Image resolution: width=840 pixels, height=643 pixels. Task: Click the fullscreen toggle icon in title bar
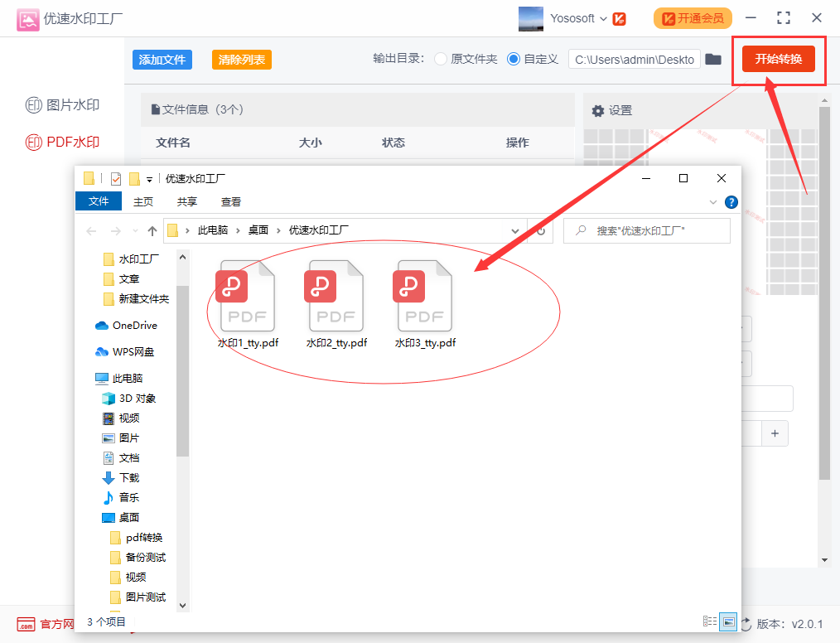pyautogui.click(x=783, y=18)
